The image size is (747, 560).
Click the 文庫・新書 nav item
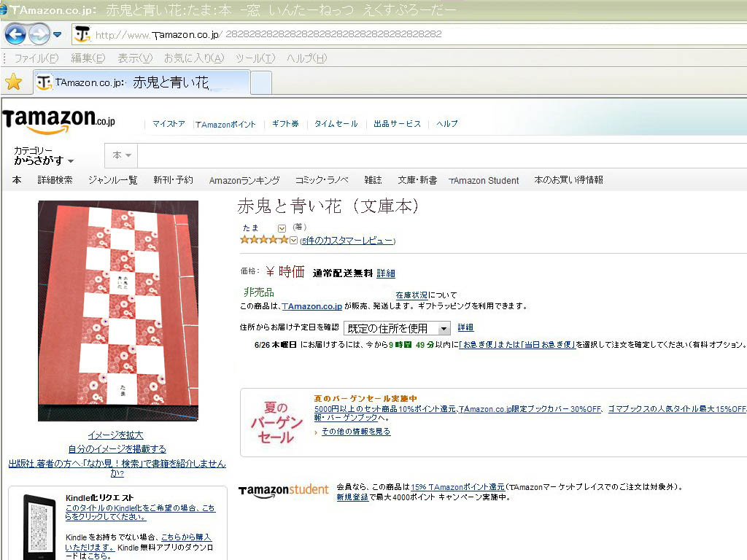[417, 180]
